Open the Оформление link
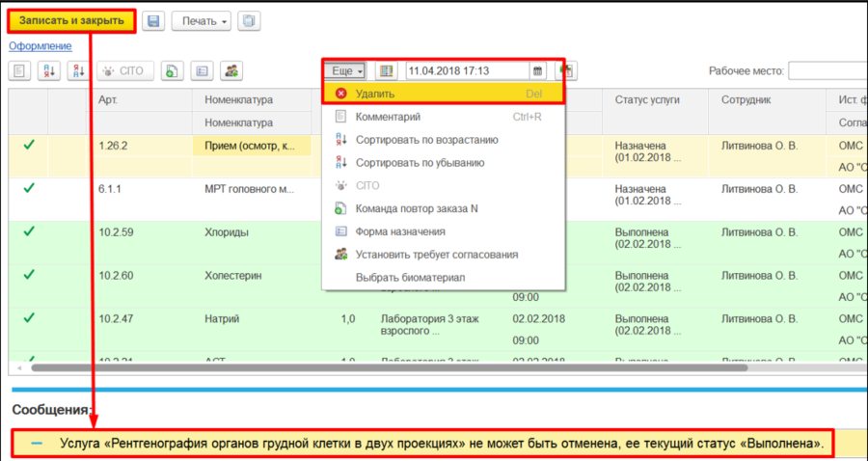The height and width of the screenshot is (461, 868). 41,45
